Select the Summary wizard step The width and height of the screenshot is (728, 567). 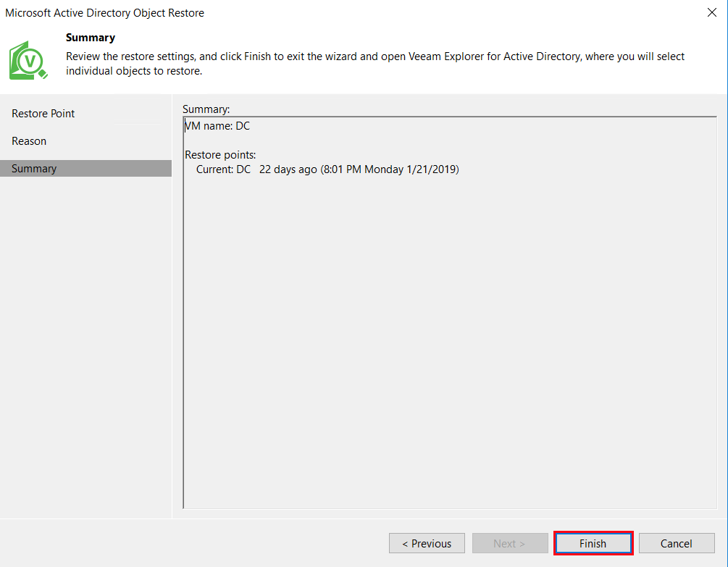pos(86,169)
